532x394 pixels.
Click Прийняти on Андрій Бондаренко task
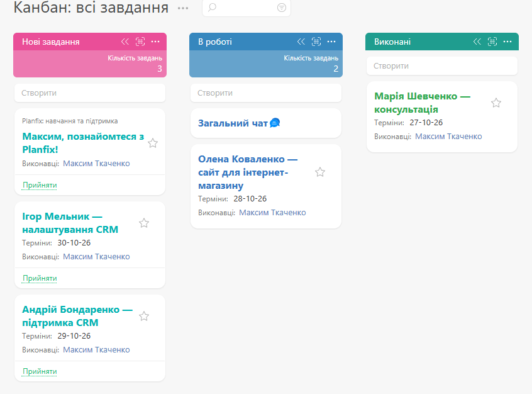pos(40,371)
